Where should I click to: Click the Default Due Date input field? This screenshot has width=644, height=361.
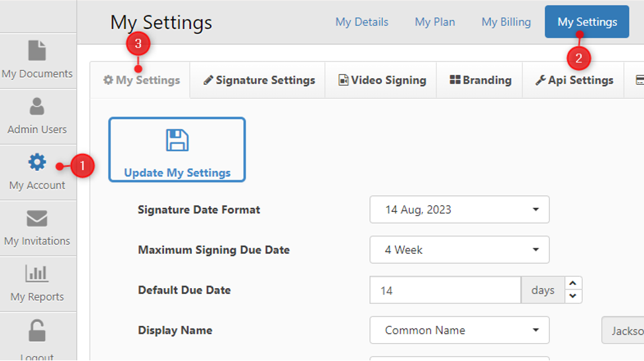445,290
